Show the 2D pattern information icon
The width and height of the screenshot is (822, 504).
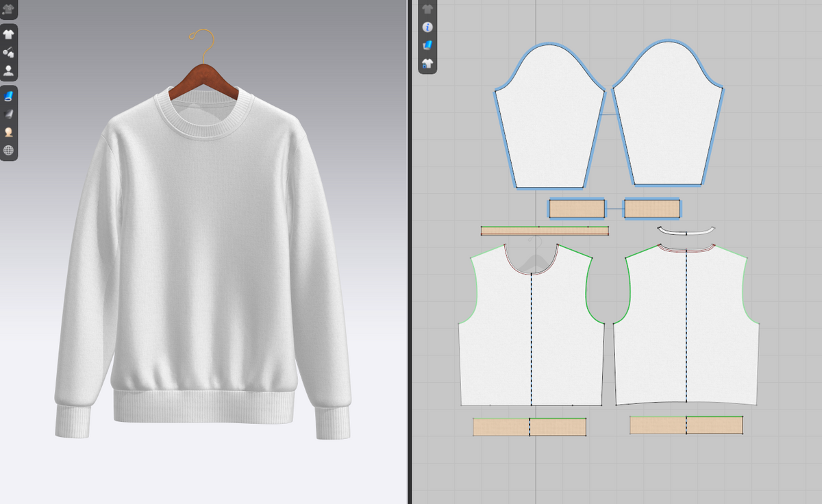[427, 27]
